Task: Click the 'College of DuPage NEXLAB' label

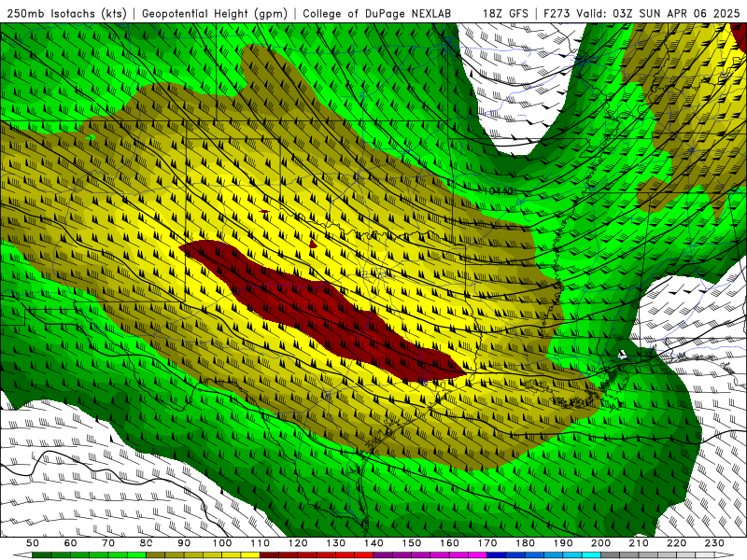Action: click(377, 14)
